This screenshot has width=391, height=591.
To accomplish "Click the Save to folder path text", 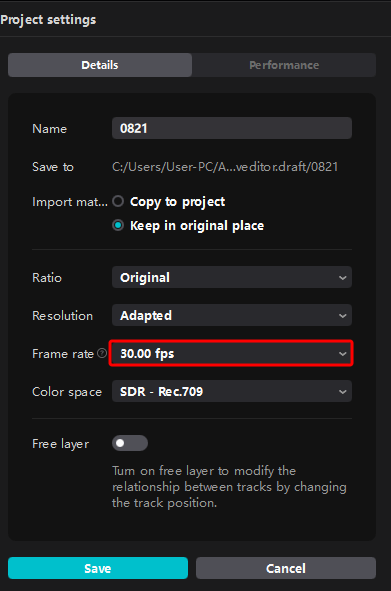I will 225,167.
